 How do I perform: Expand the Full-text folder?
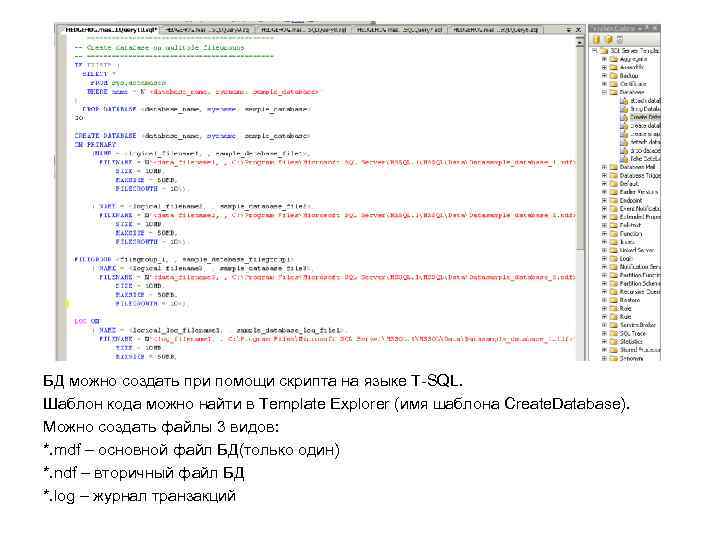[604, 225]
